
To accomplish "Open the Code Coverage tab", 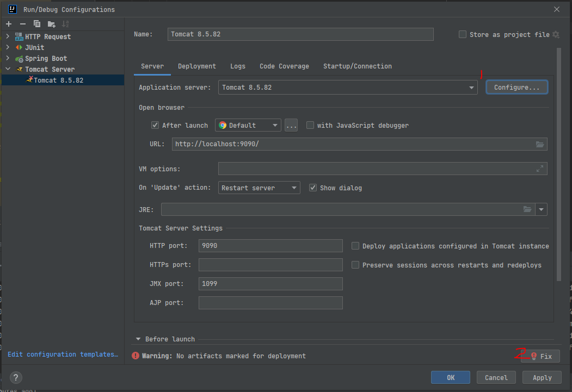I will pyautogui.click(x=284, y=66).
